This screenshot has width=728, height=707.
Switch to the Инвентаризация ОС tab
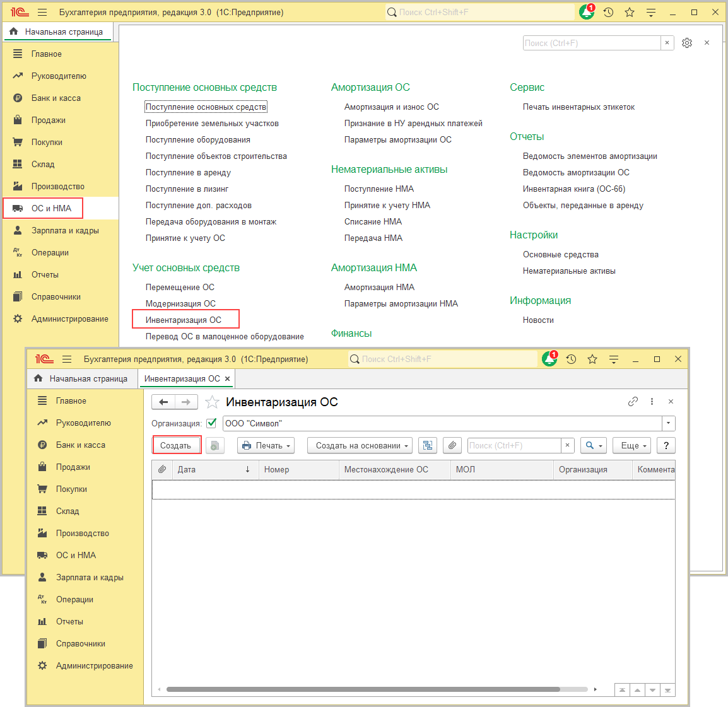(x=182, y=379)
